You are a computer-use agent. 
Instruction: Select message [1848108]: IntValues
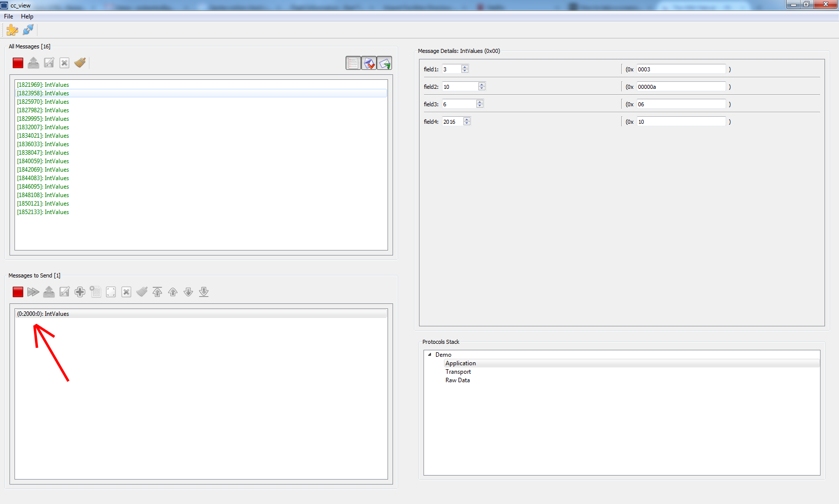[201, 195]
